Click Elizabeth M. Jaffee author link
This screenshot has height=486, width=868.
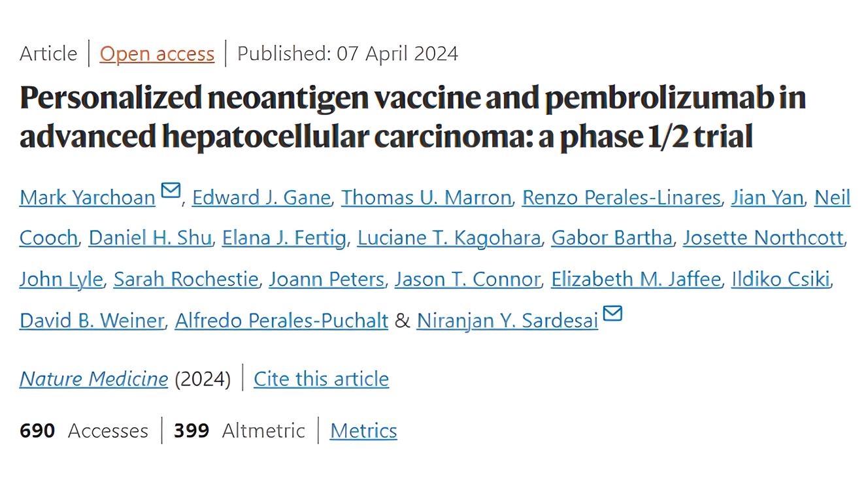pos(636,280)
